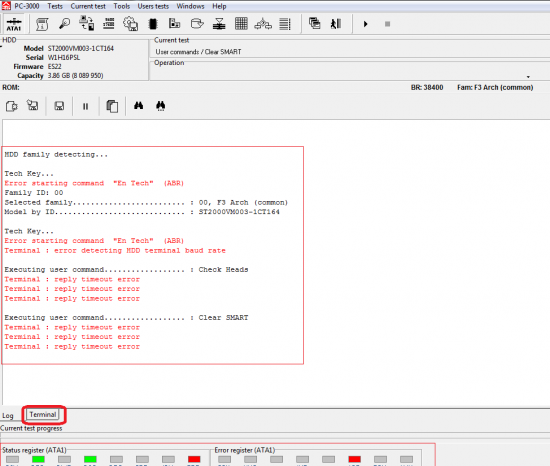
Task: Click the 'ROM:' label
Action: point(11,87)
